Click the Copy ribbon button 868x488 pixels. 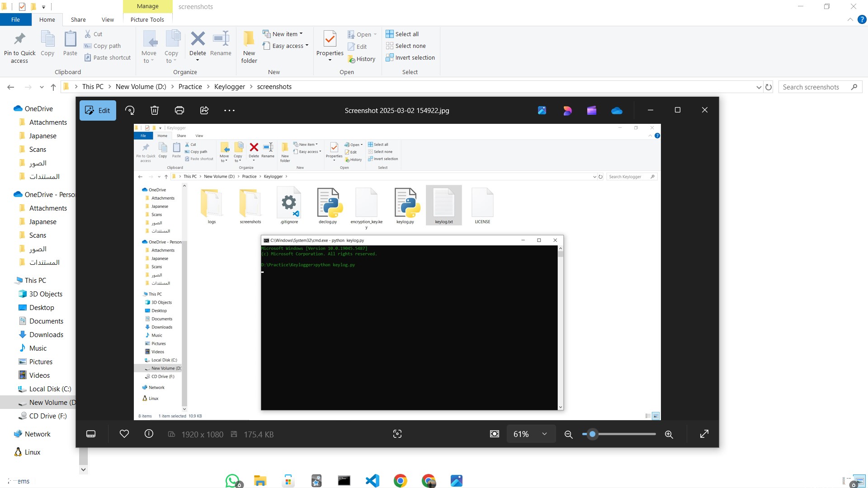(x=47, y=43)
